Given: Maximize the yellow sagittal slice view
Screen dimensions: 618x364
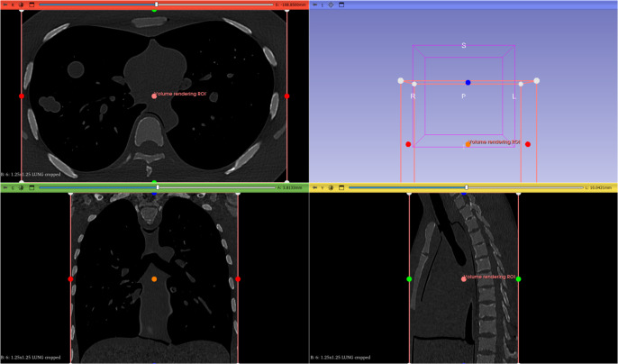Looking at the screenshot, I should [341, 187].
